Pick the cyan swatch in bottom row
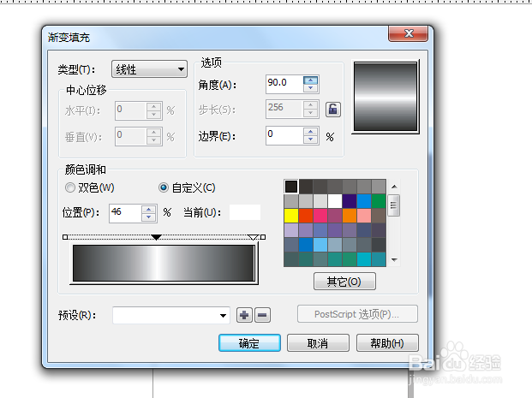The height and width of the screenshot is (398, 532). 364,259
